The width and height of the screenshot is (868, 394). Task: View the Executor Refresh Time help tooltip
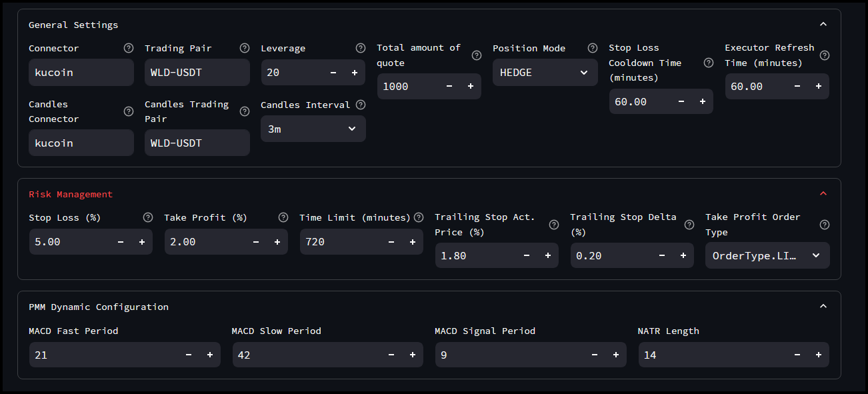pos(825,55)
